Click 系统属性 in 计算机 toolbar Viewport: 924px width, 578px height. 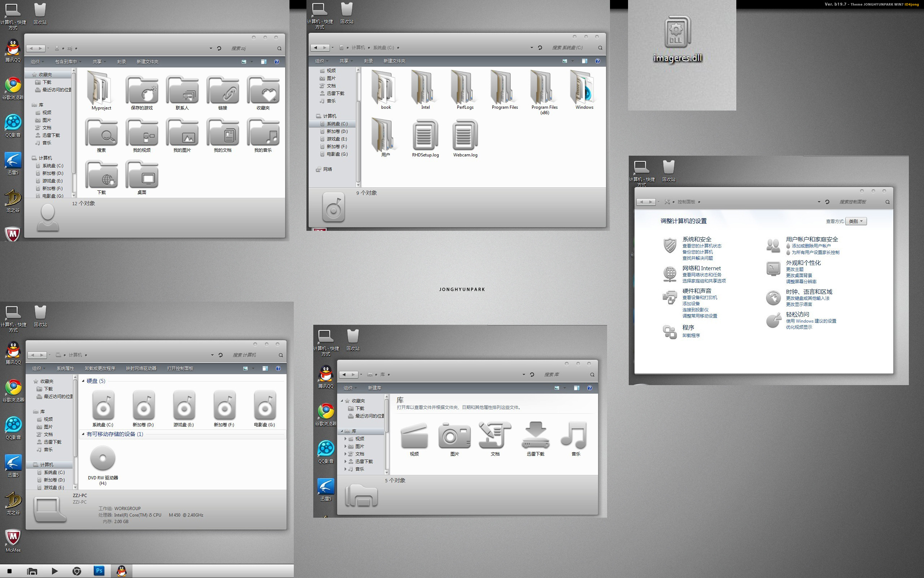[x=65, y=368]
